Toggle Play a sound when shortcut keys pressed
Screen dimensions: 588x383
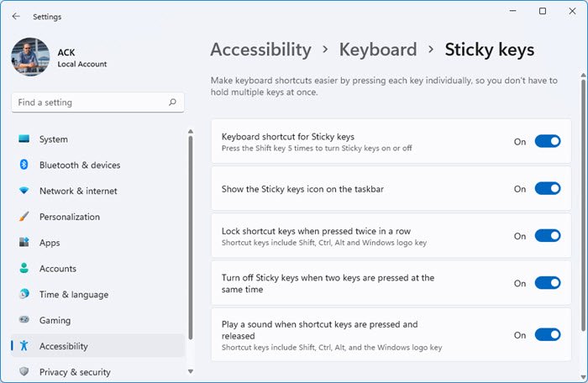tap(548, 334)
